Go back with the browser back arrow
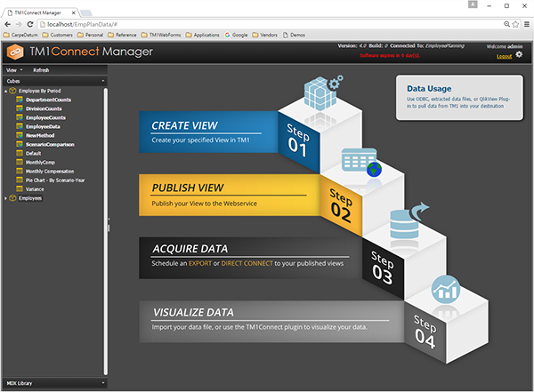This screenshot has width=534, height=392. point(7,24)
